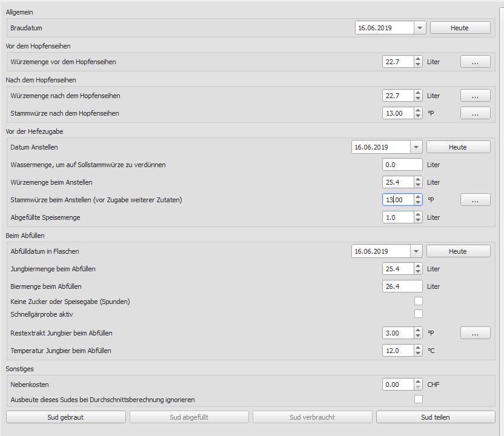Click the Sud teilen button

tap(435, 417)
